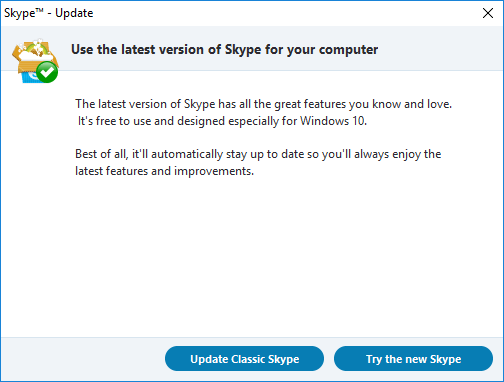Click the sentence starting "The latest version"
504x382 pixels.
[x=263, y=104]
